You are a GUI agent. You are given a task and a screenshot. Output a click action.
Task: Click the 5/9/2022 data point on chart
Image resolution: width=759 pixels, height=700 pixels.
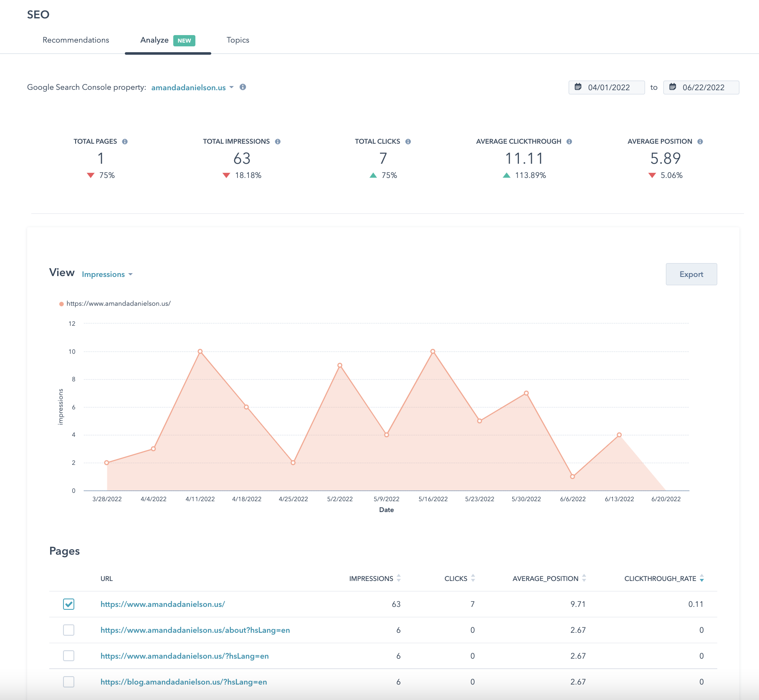point(387,435)
